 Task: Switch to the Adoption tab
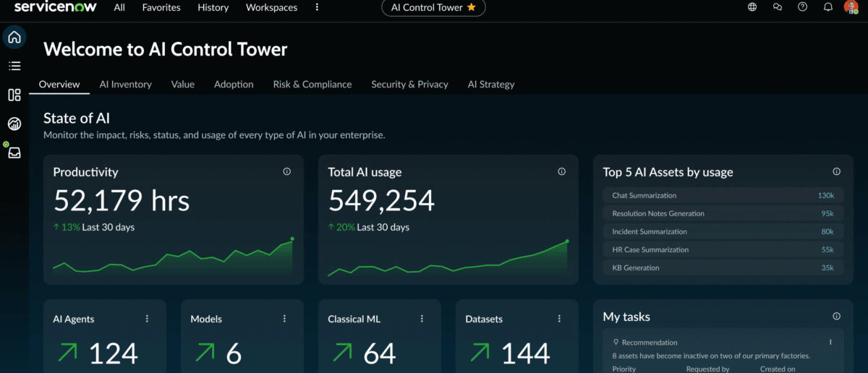point(234,84)
